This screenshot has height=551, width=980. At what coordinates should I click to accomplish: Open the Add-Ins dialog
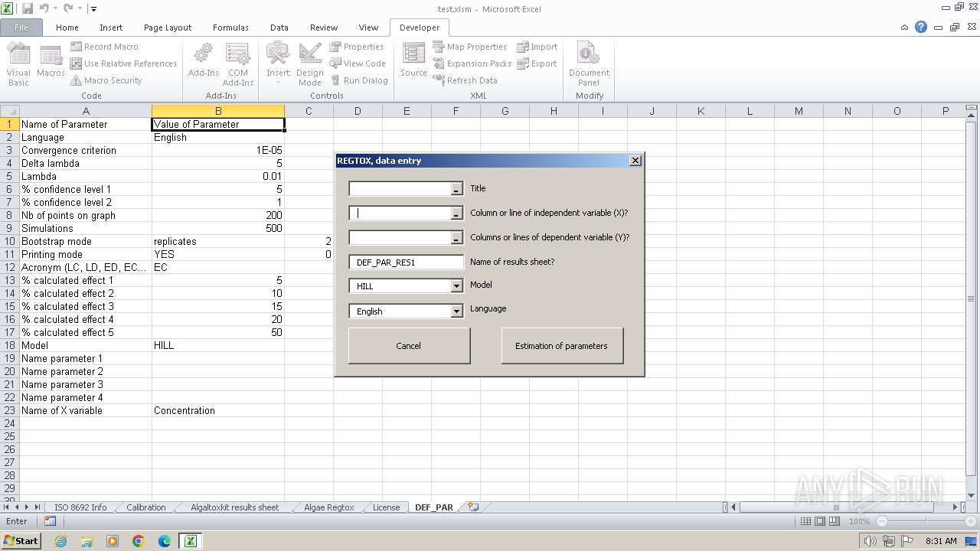click(203, 61)
